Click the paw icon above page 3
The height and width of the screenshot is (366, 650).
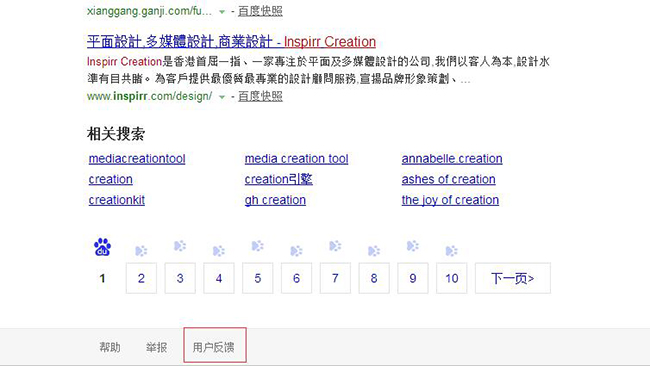180,246
